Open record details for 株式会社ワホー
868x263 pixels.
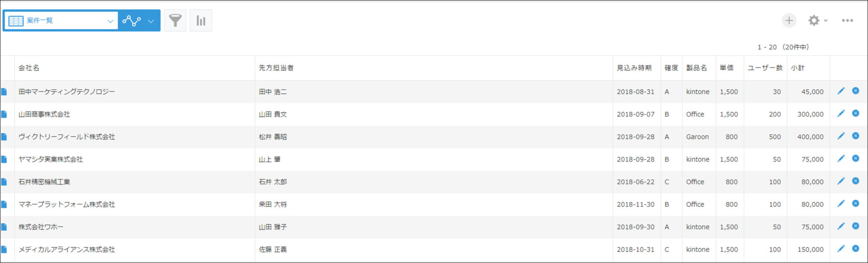tap(4, 227)
